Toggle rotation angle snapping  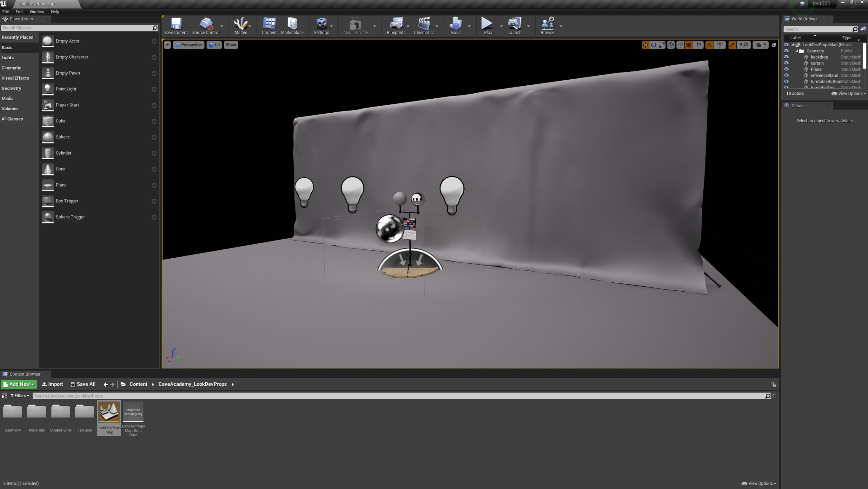(x=709, y=45)
